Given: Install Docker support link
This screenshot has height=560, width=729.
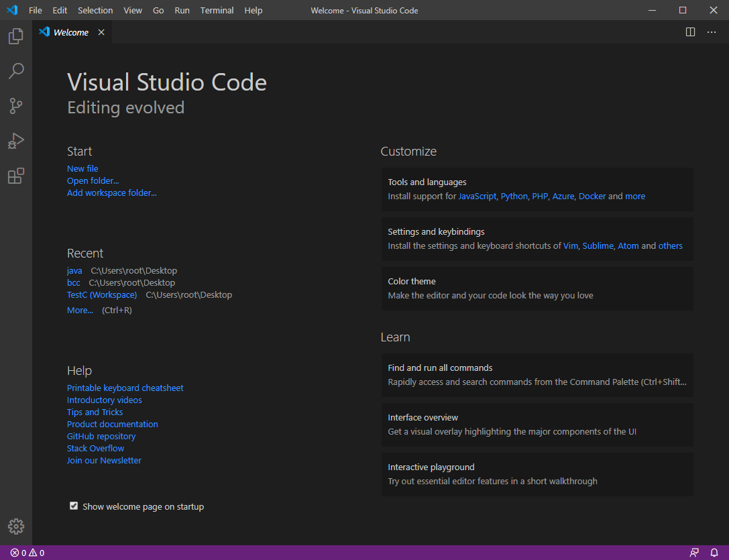Looking at the screenshot, I should [x=592, y=197].
